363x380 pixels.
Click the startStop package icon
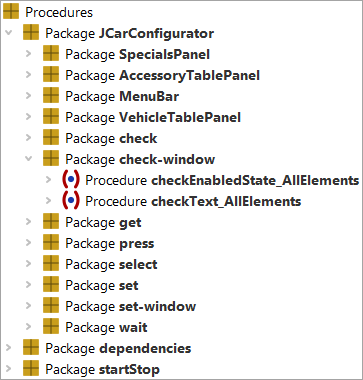pos(31,369)
